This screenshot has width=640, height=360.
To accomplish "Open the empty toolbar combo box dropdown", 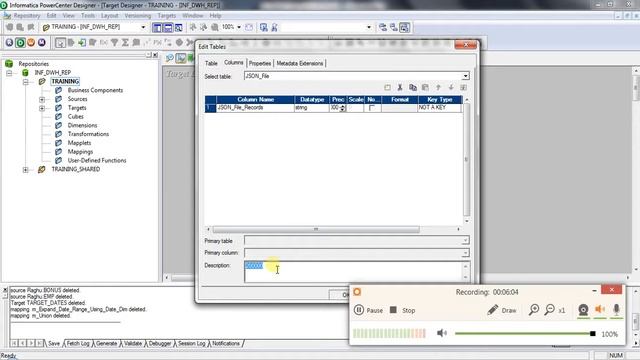I will tap(369, 27).
